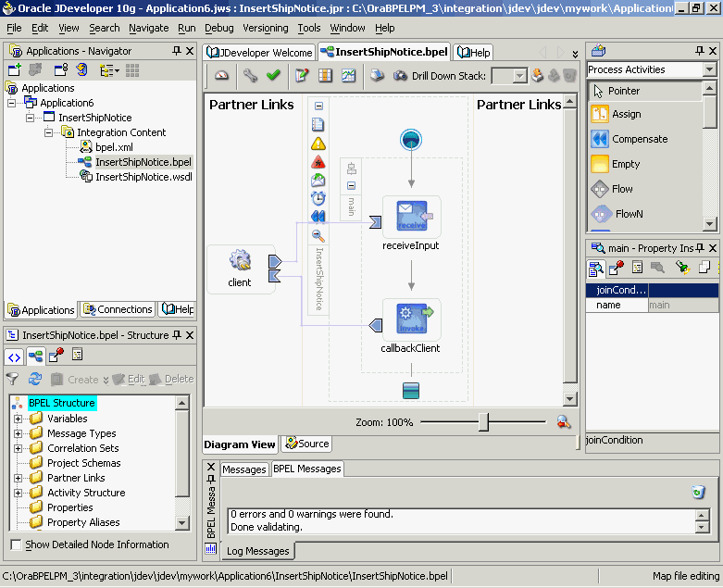This screenshot has width=723, height=588.
Task: Collapse the Integration Content tree node
Action: click(48, 132)
